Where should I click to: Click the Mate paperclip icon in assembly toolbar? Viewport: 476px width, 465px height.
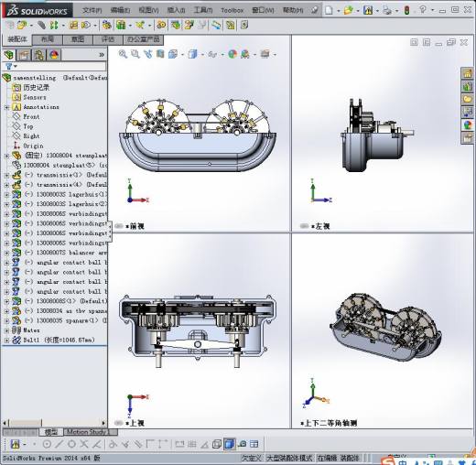click(41, 25)
